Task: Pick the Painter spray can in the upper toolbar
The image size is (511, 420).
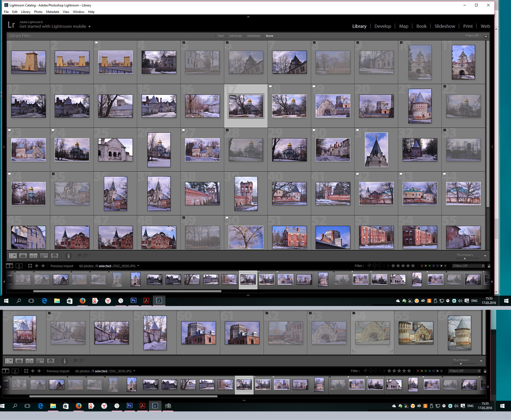Action: click(x=68, y=256)
